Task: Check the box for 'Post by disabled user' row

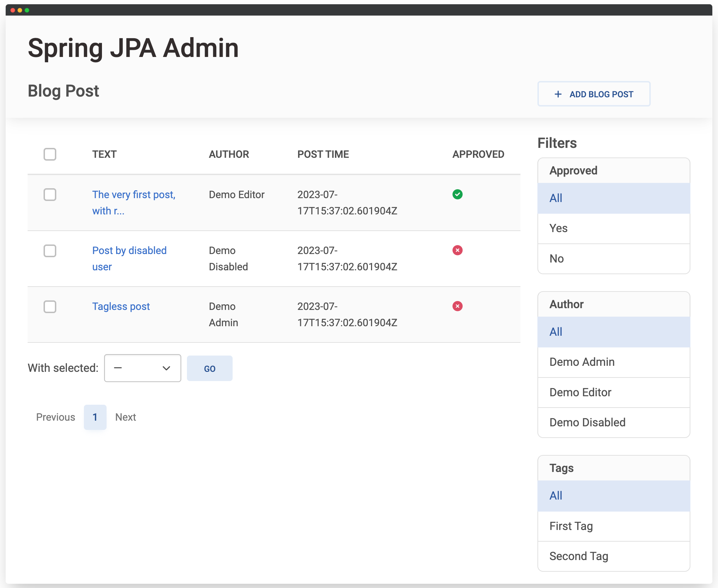Action: point(50,251)
